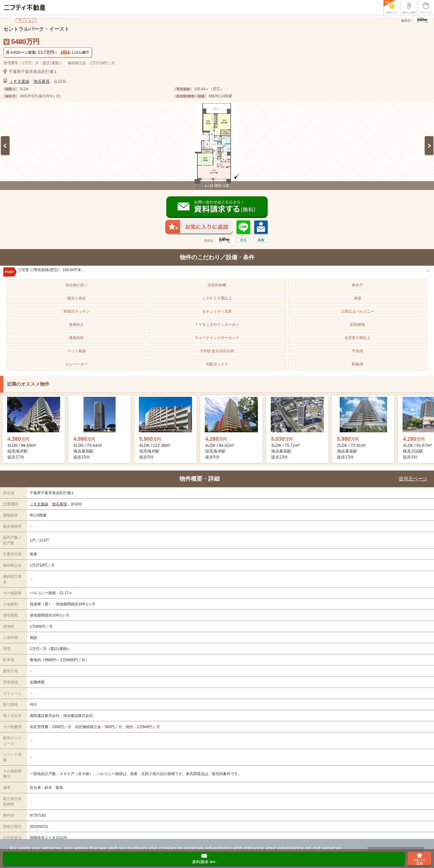The height and width of the screenshot is (868, 434).
Task: Click ２面以上バルコニー feature tag
Action: 358,312
